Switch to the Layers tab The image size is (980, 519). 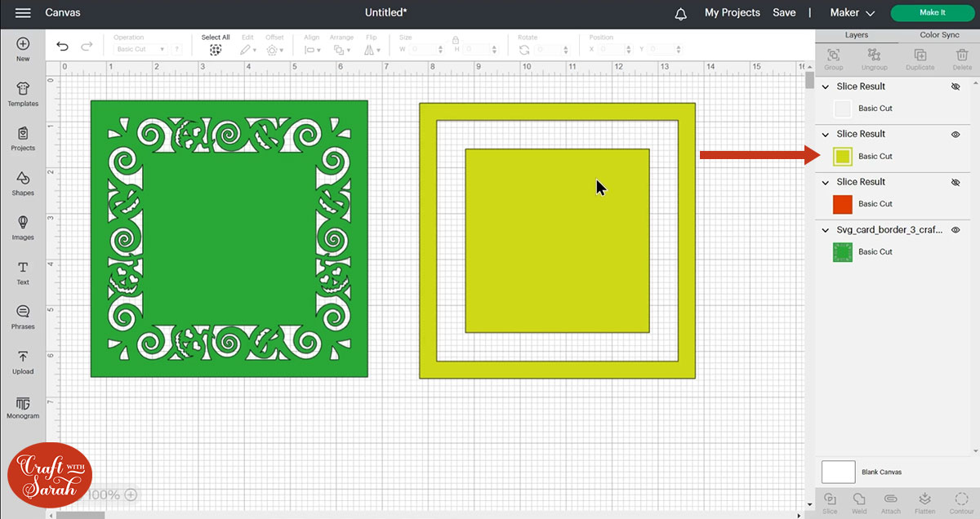[x=857, y=35]
